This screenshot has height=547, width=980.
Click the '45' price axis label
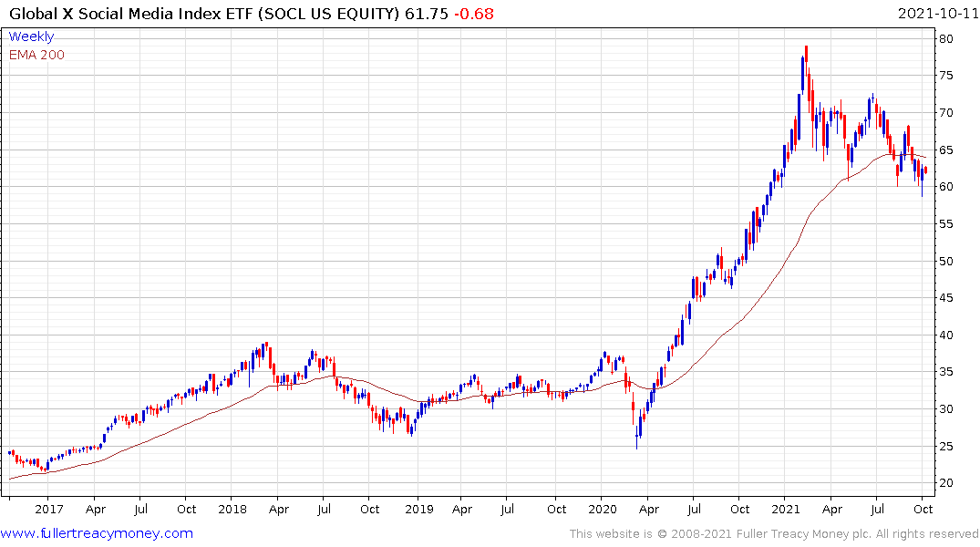point(945,298)
